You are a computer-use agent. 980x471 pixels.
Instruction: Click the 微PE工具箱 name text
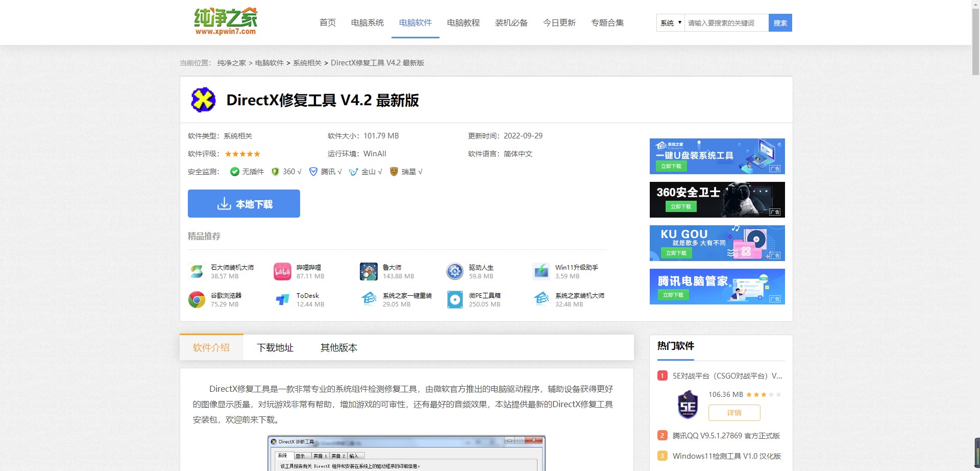point(485,295)
